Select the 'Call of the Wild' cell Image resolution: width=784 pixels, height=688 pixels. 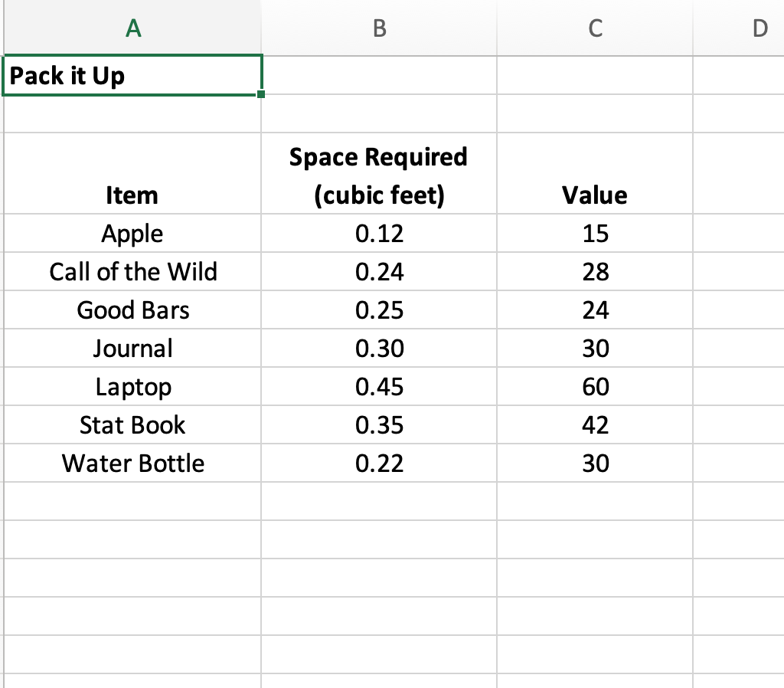132,271
